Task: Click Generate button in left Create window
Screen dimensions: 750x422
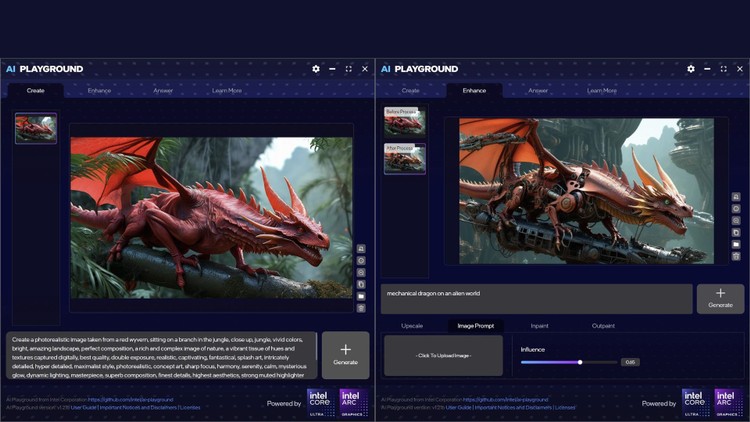Action: click(345, 355)
